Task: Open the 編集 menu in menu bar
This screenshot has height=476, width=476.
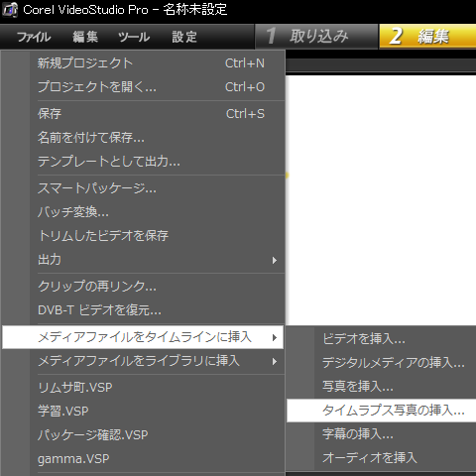Action: pyautogui.click(x=85, y=37)
